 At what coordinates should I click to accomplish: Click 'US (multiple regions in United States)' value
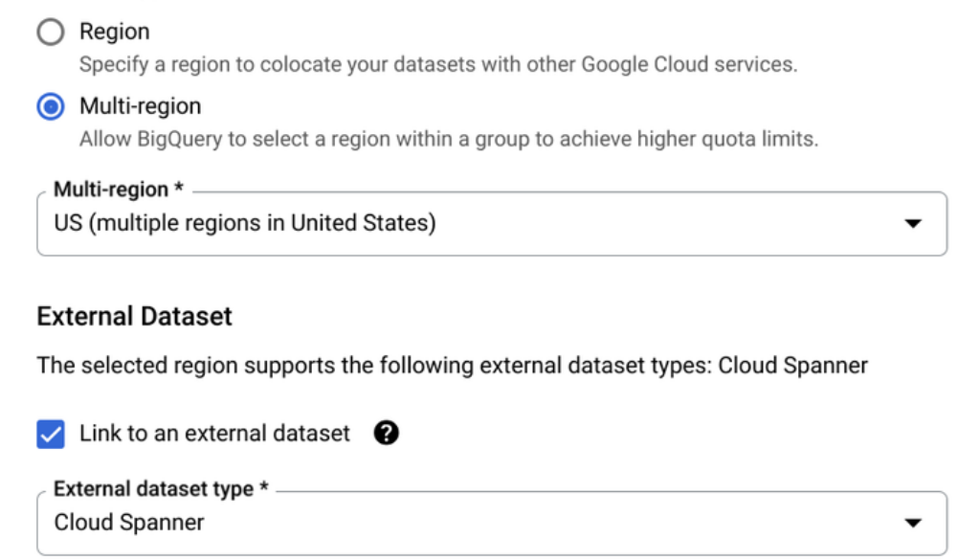point(245,224)
